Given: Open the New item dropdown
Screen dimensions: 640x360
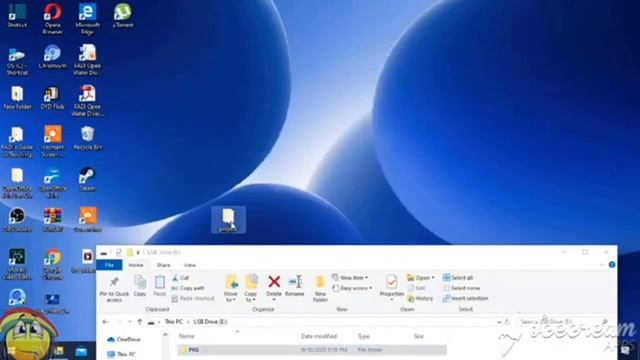Looking at the screenshot, I should 350,278.
